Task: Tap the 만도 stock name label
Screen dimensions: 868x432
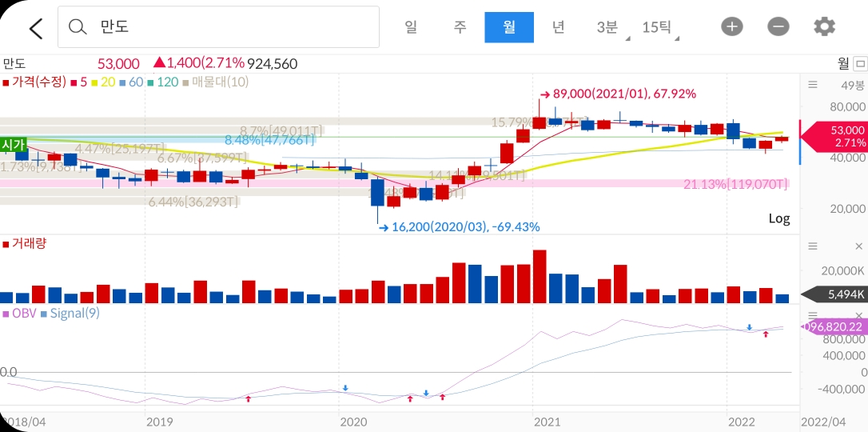Action: (14, 64)
